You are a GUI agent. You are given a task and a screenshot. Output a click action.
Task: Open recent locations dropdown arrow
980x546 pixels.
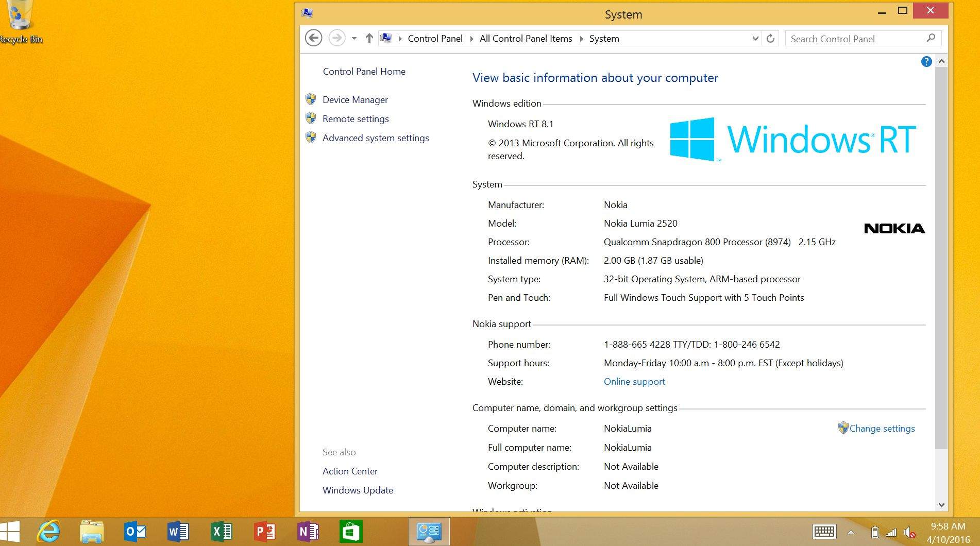(354, 39)
